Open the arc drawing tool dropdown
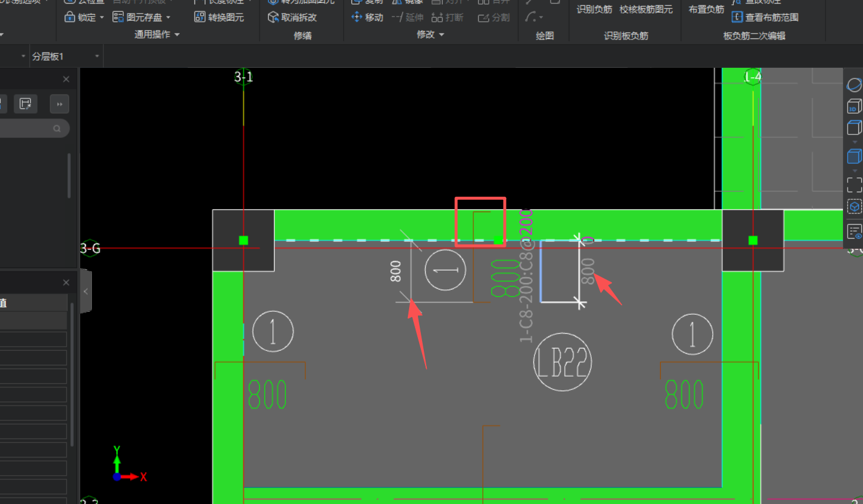This screenshot has height=504, width=863. tap(541, 18)
